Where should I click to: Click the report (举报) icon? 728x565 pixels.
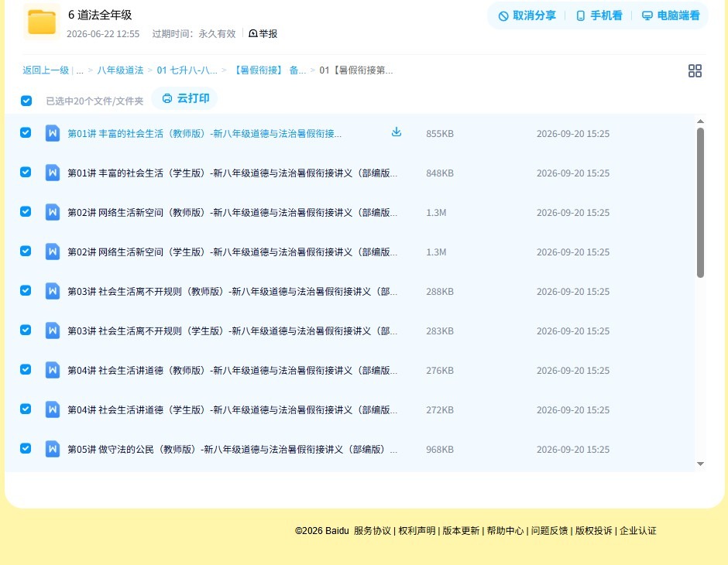253,33
